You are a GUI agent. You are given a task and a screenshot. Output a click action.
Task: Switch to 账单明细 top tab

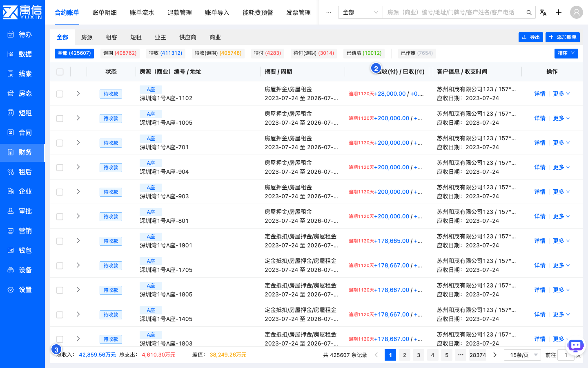pos(105,13)
